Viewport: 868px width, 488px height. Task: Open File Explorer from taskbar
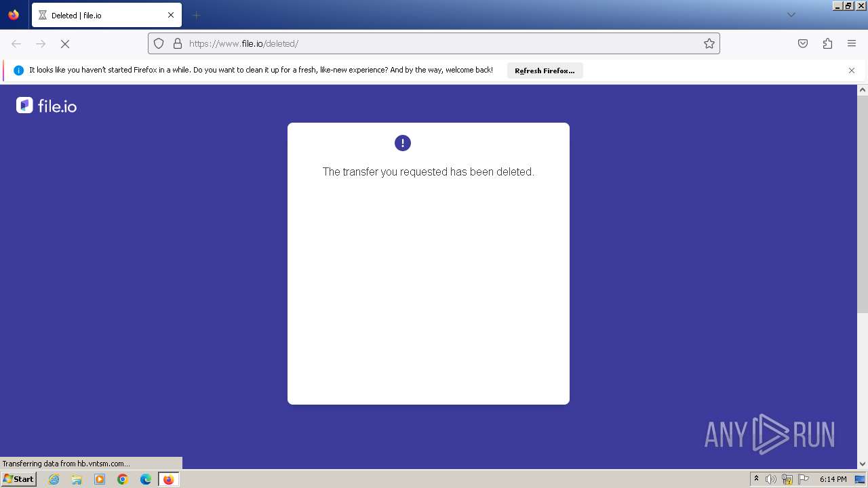click(77, 479)
